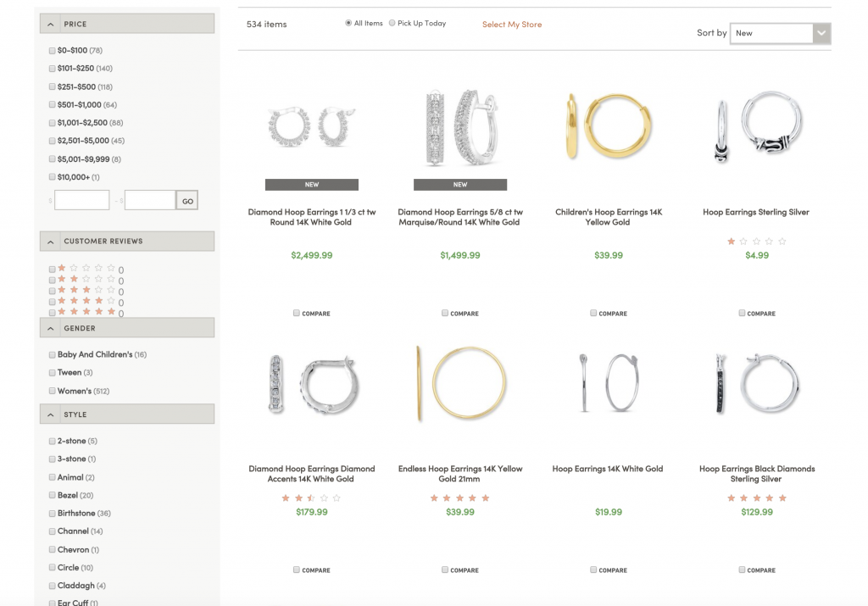868x606 pixels.
Task: Enable the Claddagh style filter
Action: tap(52, 585)
